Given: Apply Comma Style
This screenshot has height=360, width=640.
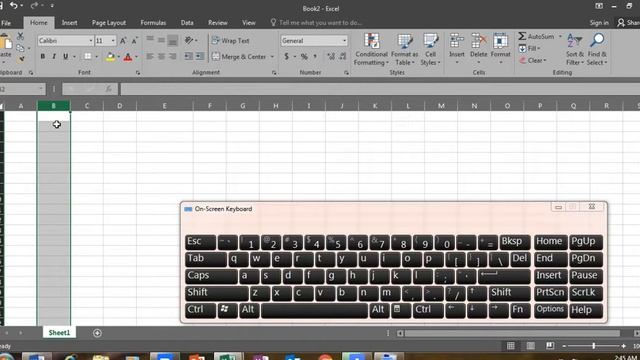Looking at the screenshot, I should click(315, 57).
